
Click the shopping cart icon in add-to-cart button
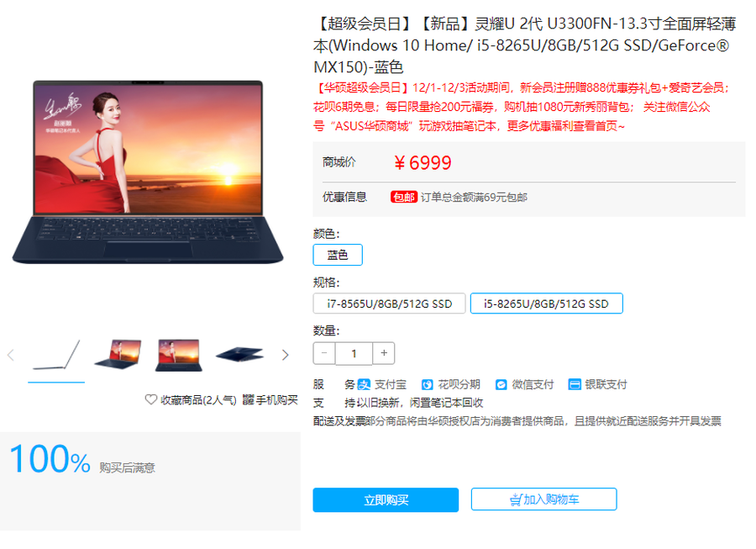pos(516,499)
